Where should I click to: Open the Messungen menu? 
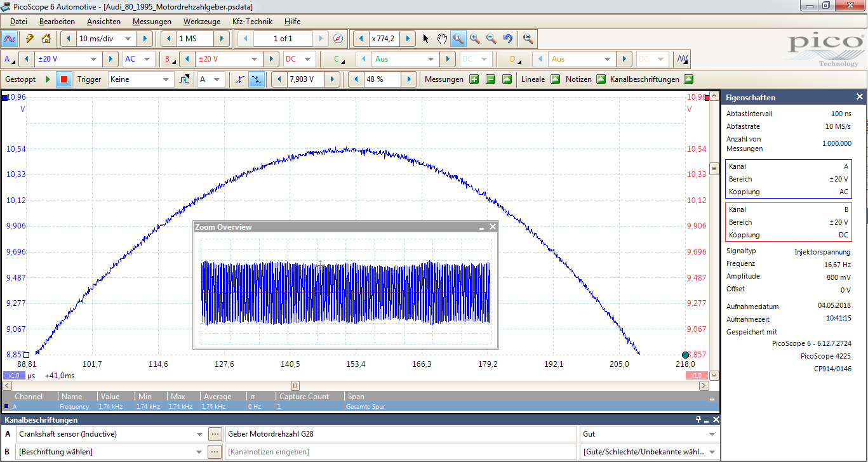click(152, 22)
